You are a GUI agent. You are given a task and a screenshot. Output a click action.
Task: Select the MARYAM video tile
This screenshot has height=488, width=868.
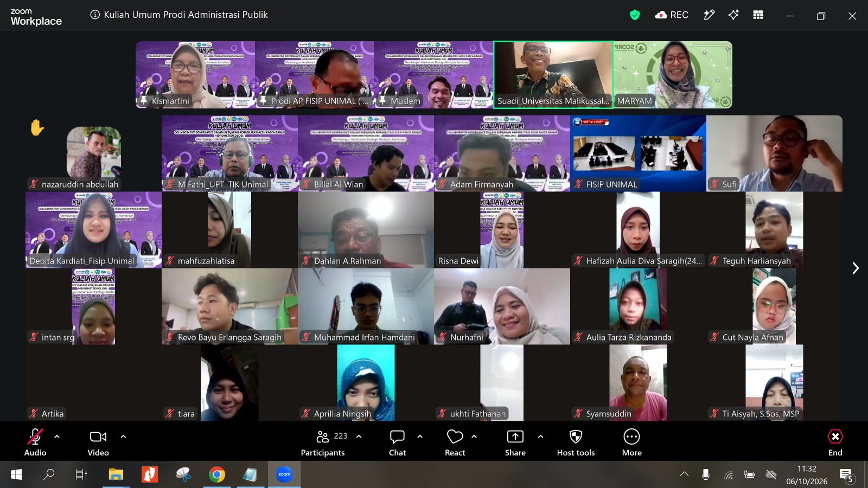click(x=673, y=75)
